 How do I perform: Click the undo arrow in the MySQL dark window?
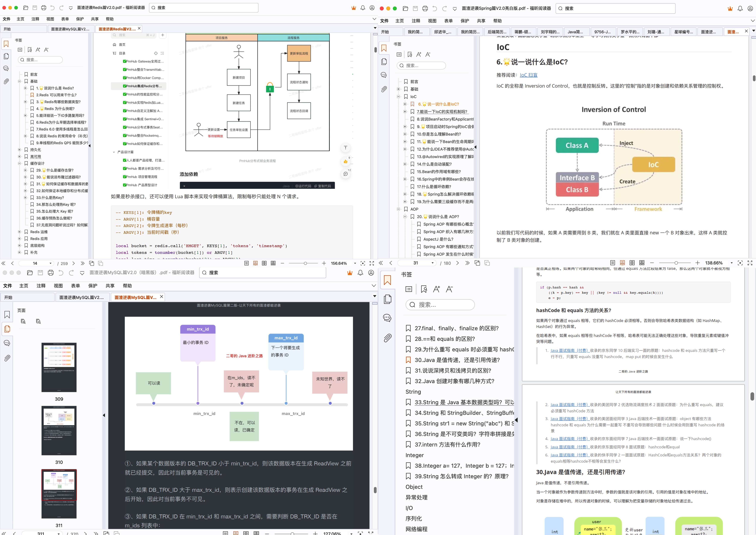(61, 273)
